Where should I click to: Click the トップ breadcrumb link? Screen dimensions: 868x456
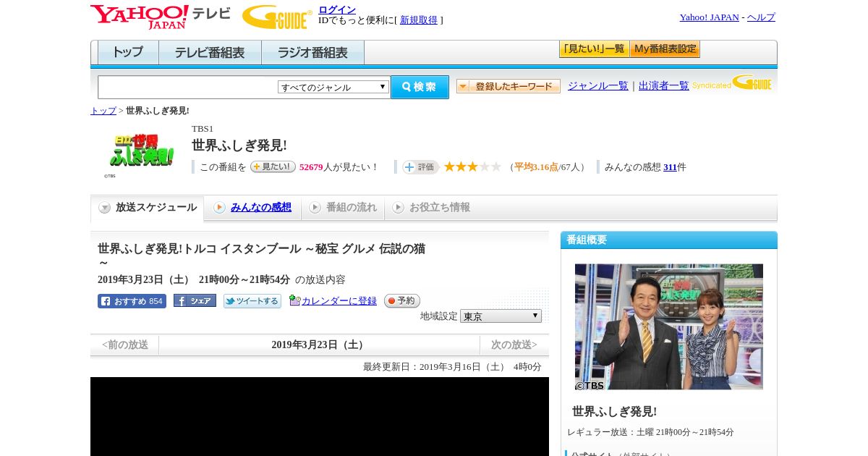pyautogui.click(x=103, y=111)
